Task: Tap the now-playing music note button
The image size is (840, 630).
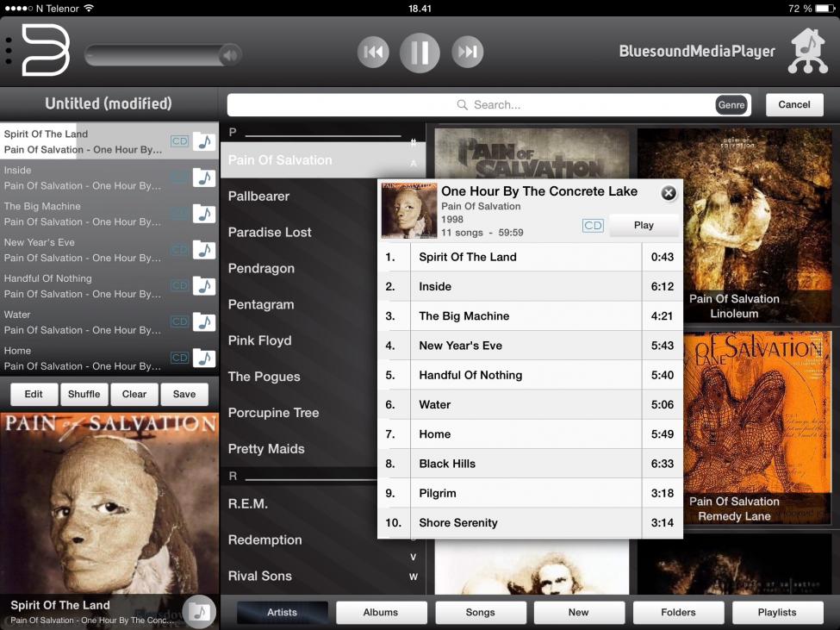Action: point(199,611)
